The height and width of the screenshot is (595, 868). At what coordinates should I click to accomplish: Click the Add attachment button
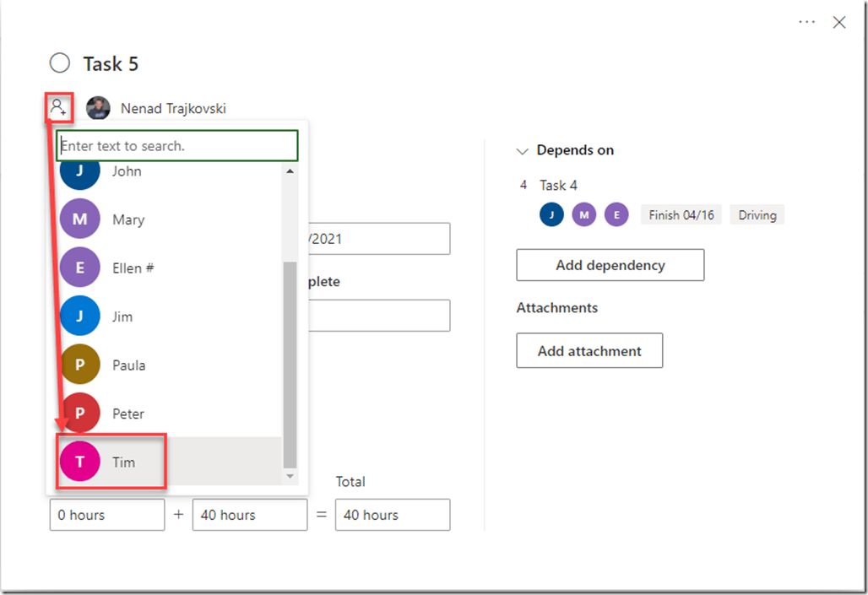coord(589,351)
